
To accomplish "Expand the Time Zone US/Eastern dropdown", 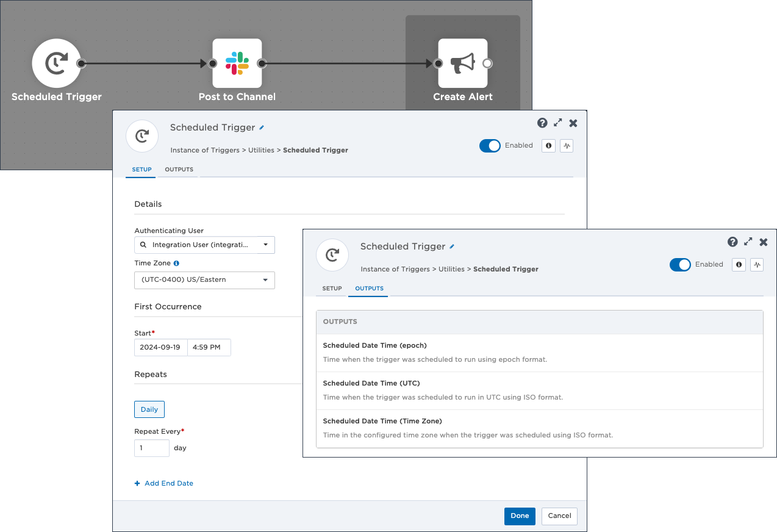I will (204, 280).
